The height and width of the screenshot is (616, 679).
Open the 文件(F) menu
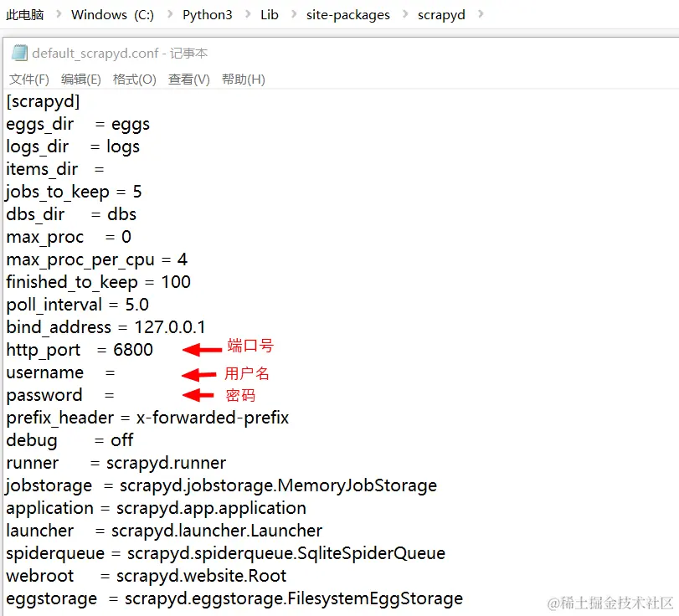pos(29,80)
